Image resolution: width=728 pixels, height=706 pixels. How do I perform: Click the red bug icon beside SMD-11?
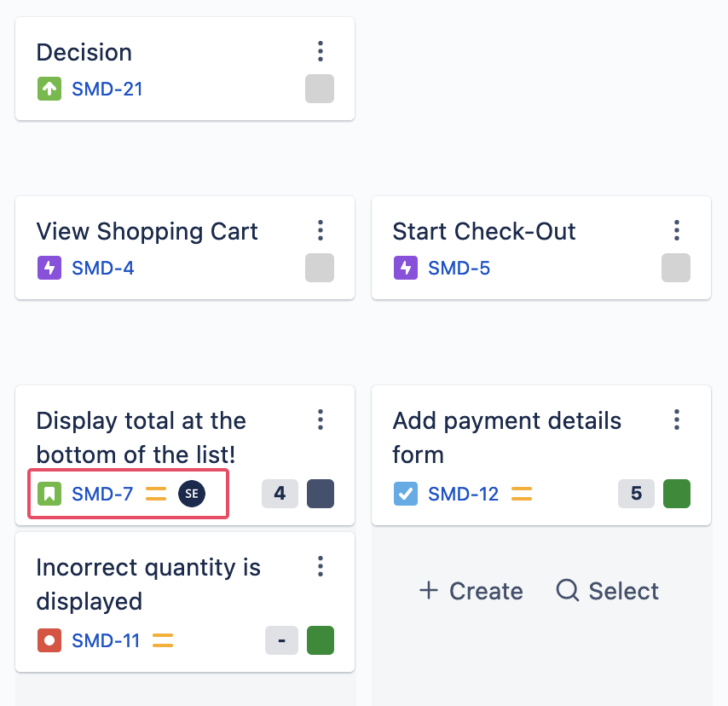[x=49, y=640]
